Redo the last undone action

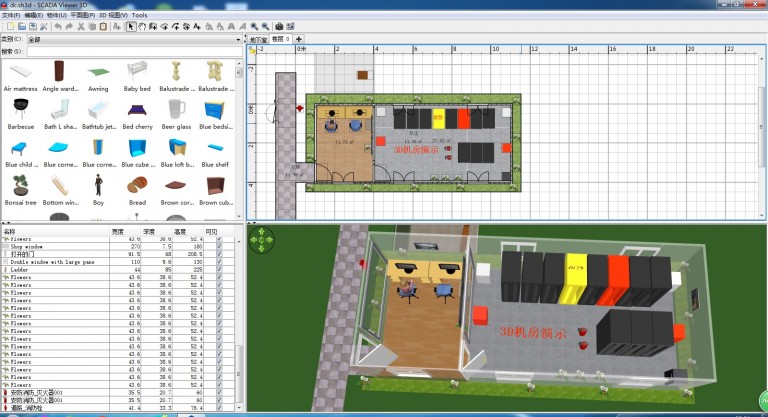69,26
